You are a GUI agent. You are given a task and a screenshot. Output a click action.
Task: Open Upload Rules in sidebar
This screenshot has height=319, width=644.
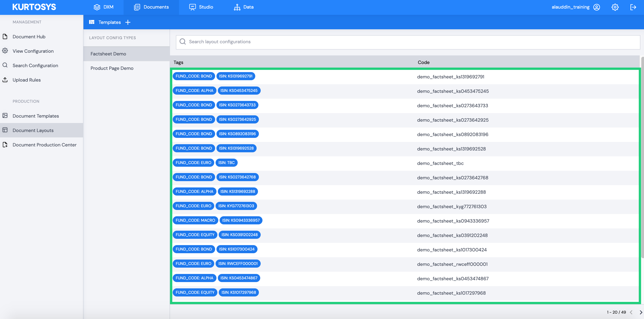27,80
